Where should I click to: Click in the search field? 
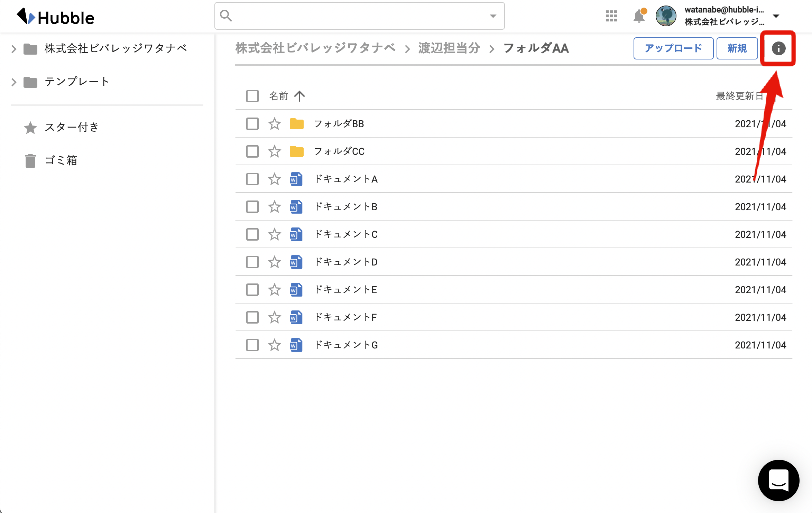click(x=359, y=16)
